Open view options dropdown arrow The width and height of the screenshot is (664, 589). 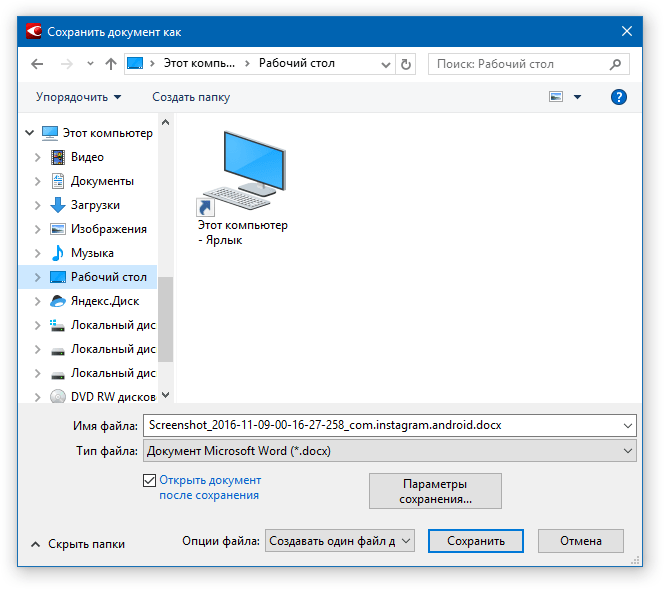tap(577, 97)
